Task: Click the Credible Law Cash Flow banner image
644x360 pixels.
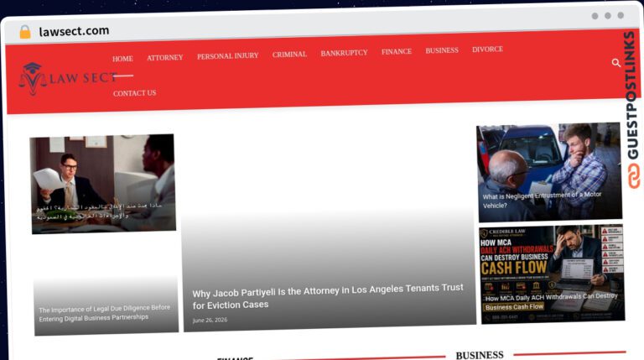Action: pyautogui.click(x=552, y=274)
